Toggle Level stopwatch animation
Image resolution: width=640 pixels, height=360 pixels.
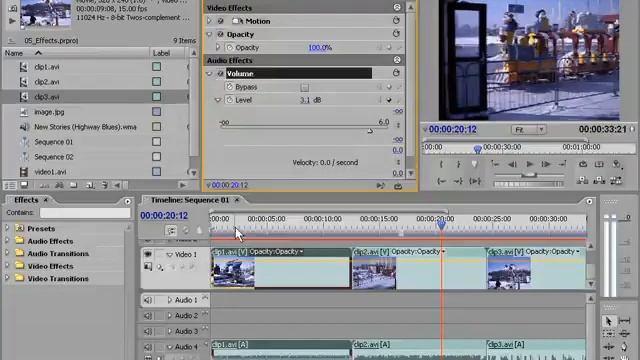(x=229, y=100)
